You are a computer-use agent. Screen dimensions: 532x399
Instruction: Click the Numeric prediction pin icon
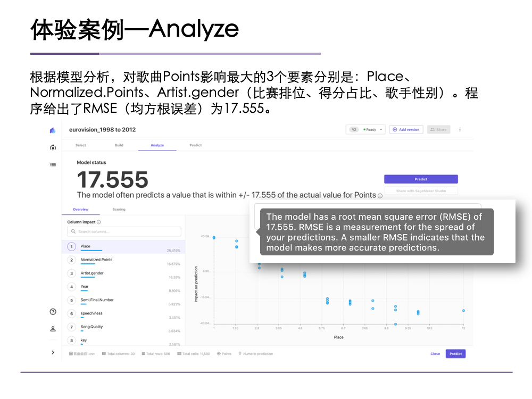pos(239,353)
